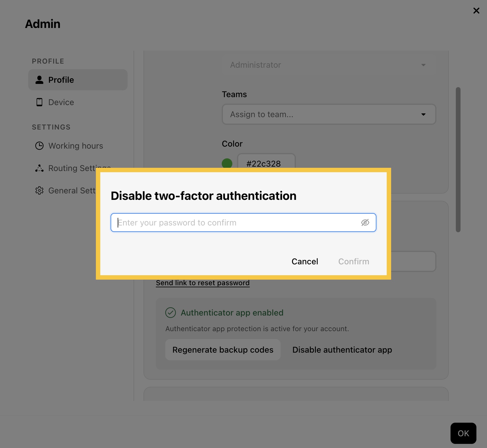This screenshot has height=448, width=487.
Task: Edit the #22c328 color hex field
Action: click(x=266, y=162)
